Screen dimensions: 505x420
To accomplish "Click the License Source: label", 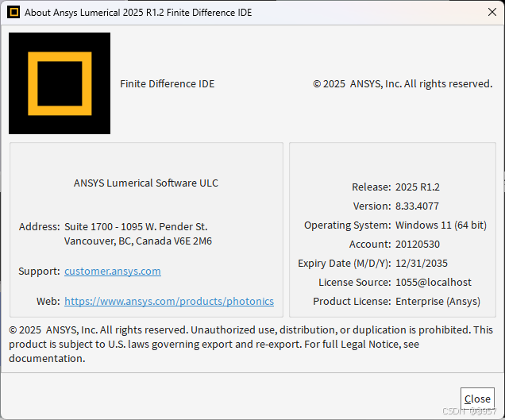I will [355, 282].
